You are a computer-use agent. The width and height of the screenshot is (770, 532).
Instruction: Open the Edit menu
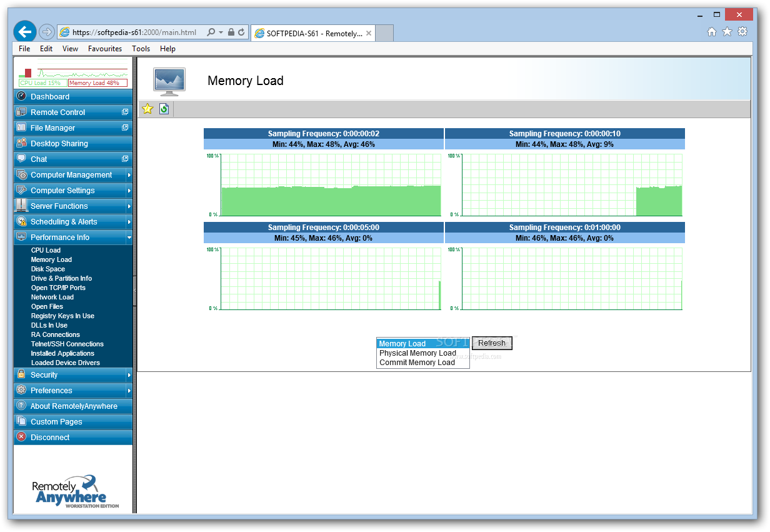[46, 48]
